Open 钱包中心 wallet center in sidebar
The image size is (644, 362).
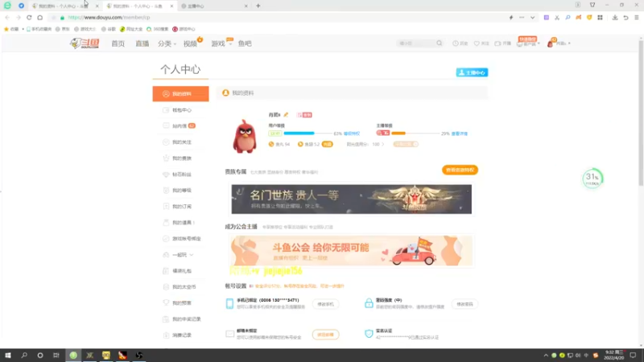(x=180, y=110)
